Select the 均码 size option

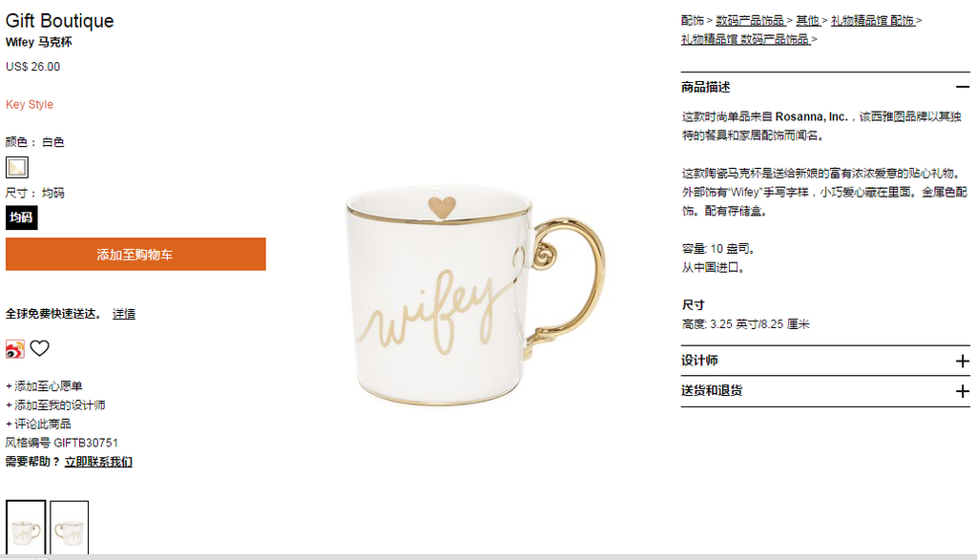22,218
